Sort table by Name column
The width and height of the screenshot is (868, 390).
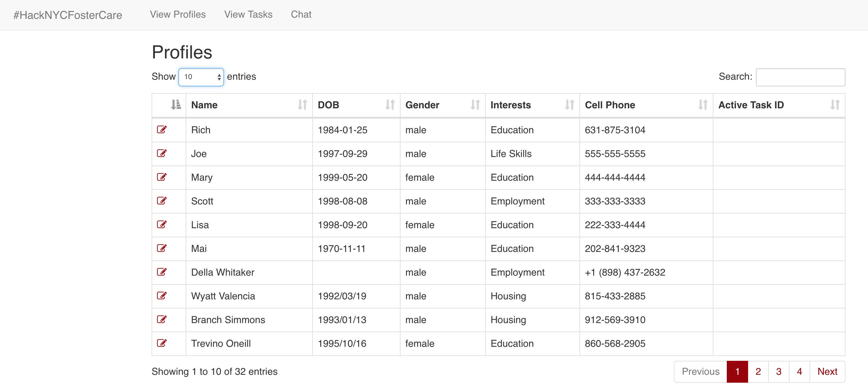click(x=249, y=105)
